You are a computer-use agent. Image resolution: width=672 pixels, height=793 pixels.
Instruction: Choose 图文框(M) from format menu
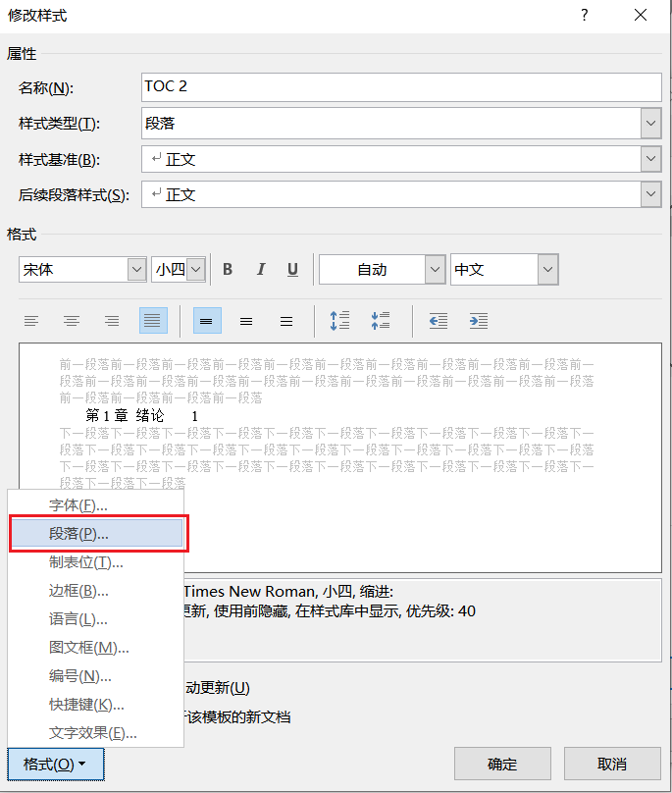point(96,648)
